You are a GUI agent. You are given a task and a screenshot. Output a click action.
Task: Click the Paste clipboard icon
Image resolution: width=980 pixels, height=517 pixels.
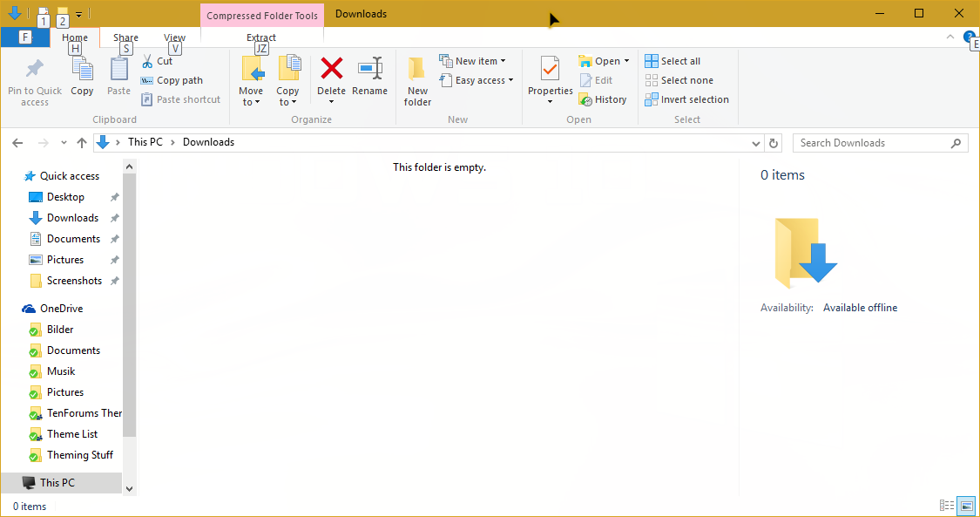(118, 69)
